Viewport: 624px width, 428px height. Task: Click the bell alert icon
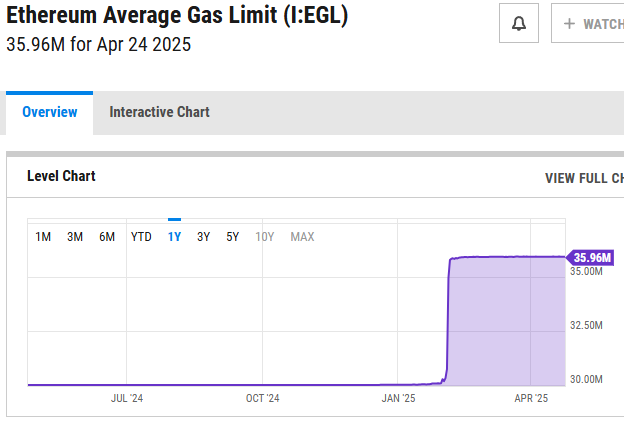(519, 23)
